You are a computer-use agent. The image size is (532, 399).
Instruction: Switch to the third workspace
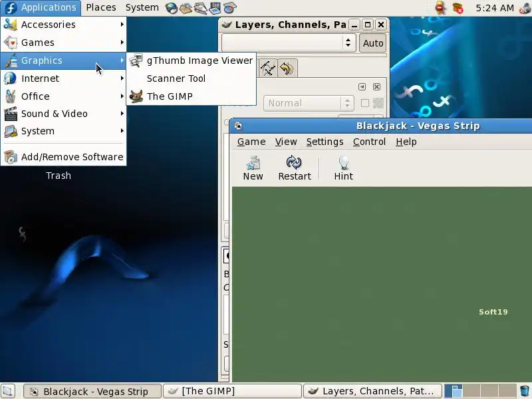coord(489,391)
